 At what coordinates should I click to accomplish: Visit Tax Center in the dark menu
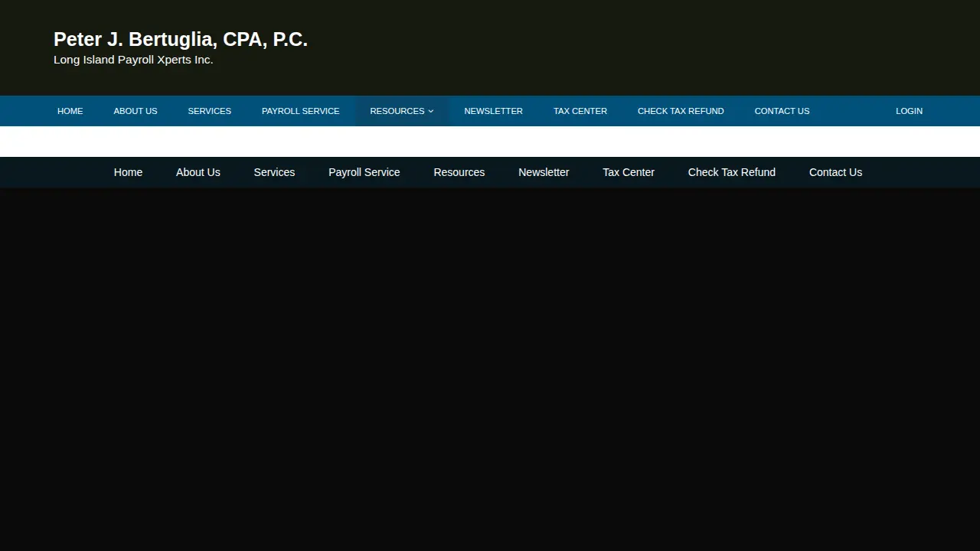click(x=629, y=172)
